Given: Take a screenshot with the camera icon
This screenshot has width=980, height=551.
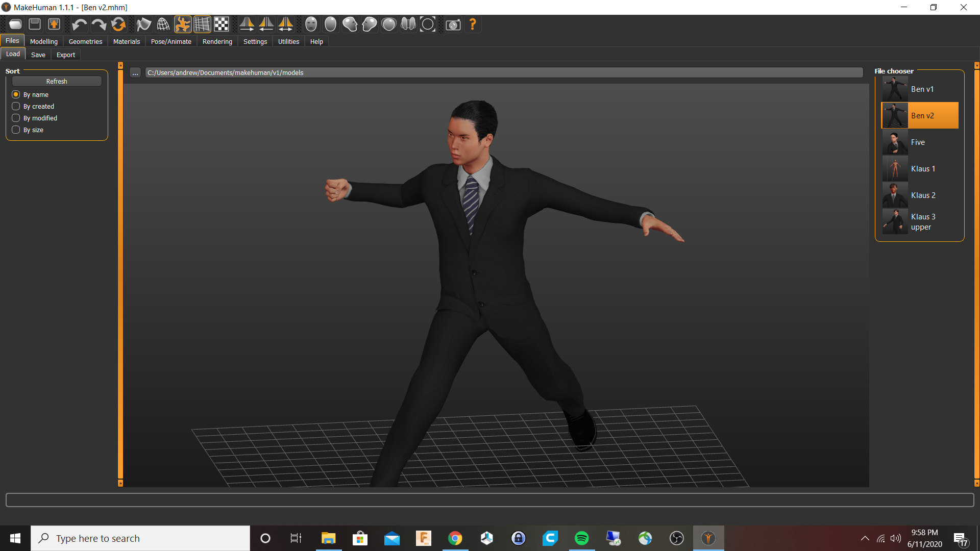Looking at the screenshot, I should (x=453, y=24).
